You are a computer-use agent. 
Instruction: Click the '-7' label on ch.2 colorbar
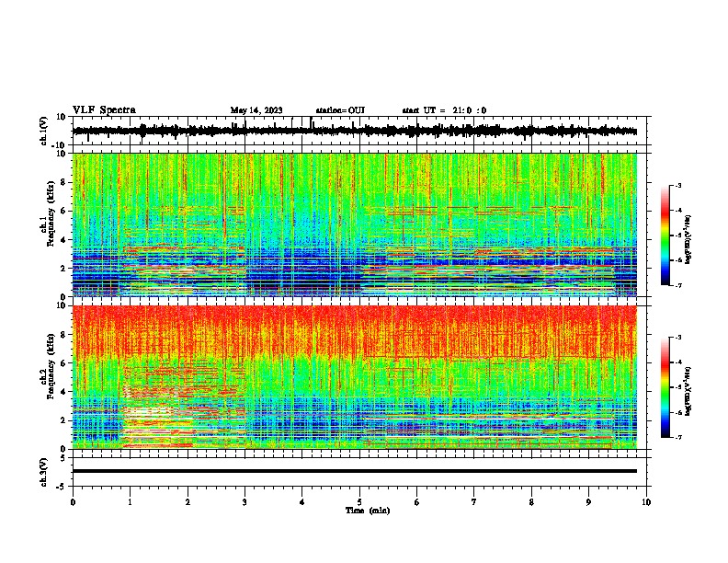pos(678,437)
